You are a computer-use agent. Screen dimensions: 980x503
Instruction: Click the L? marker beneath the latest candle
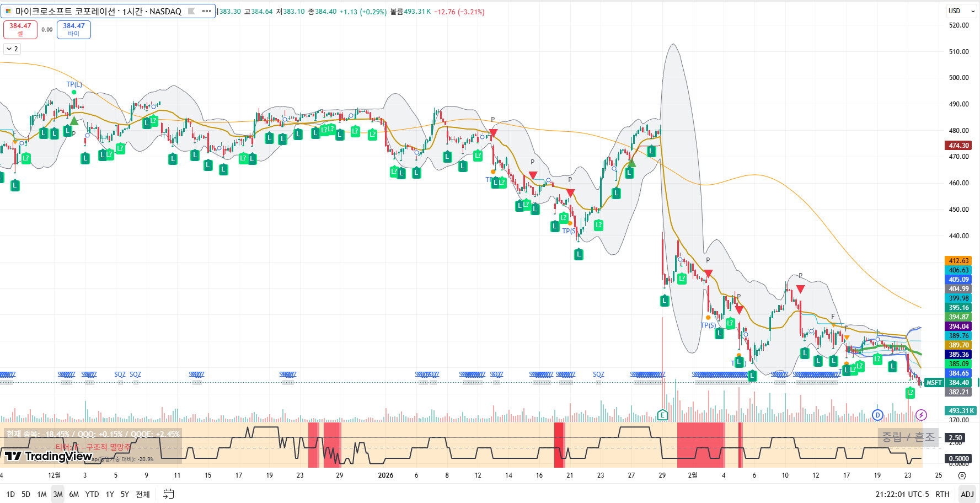(910, 393)
